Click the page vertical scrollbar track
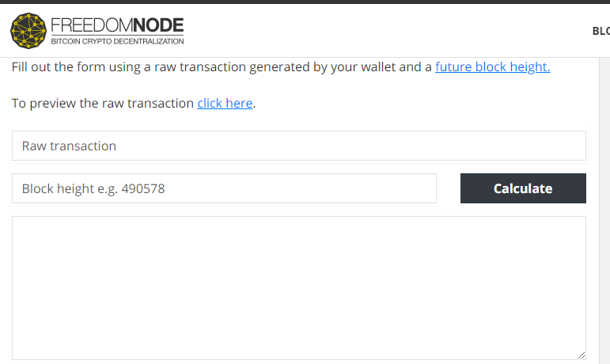Screen dimensions: 610x364 604,210
